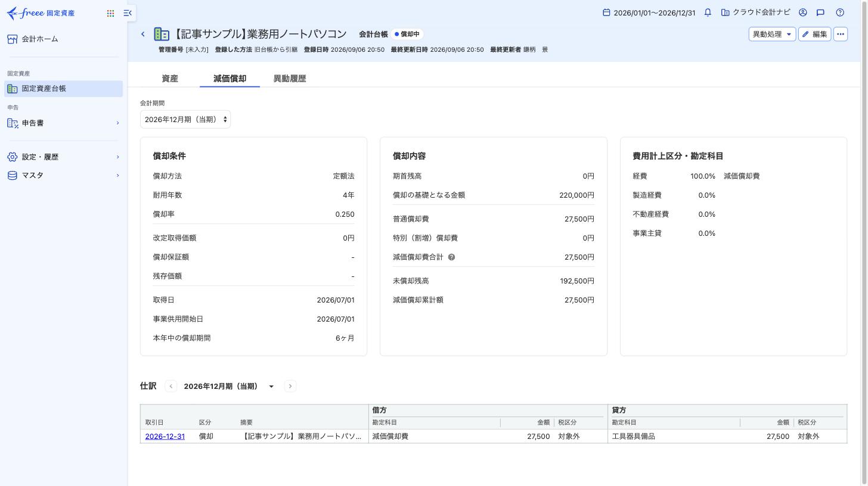868x486 pixels.
Task: Click 申告書 sidebar icon
Action: [x=12, y=123]
